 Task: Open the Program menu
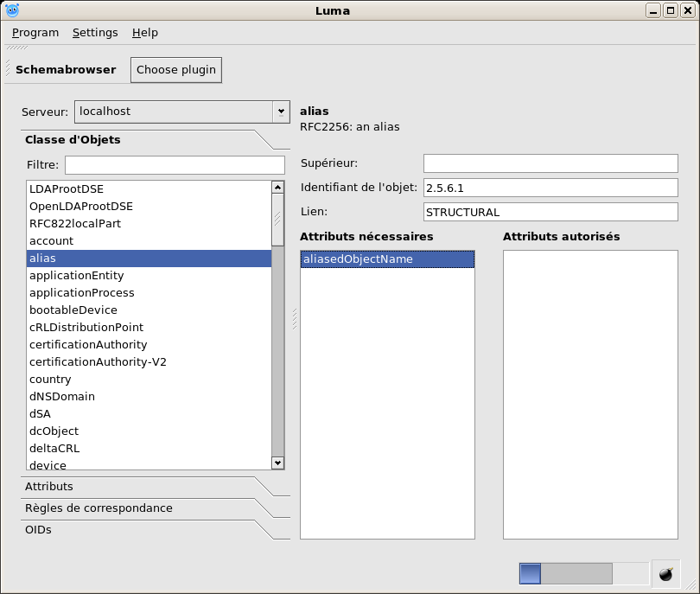click(x=35, y=33)
